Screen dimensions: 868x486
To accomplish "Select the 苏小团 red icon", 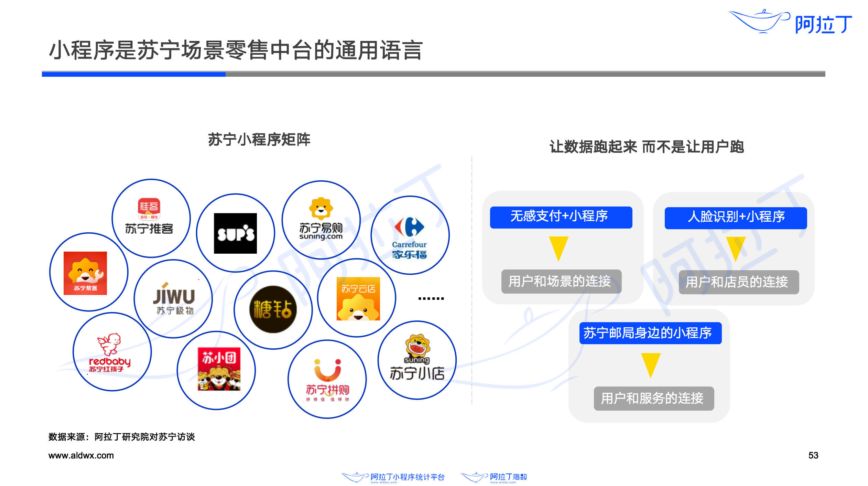I will pyautogui.click(x=219, y=369).
